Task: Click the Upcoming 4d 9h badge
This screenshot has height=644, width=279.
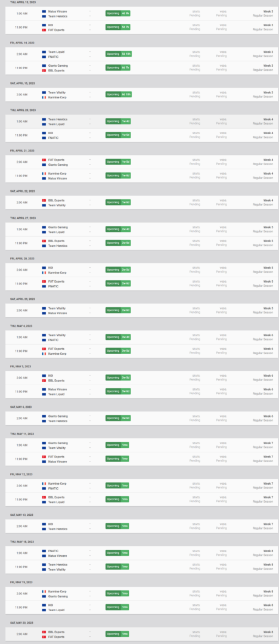Action: 118,14
